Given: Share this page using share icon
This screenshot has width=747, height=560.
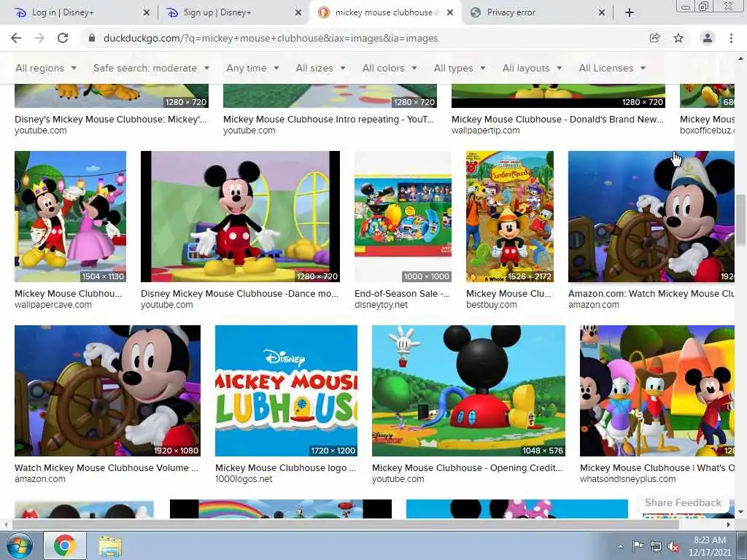Looking at the screenshot, I should [654, 38].
